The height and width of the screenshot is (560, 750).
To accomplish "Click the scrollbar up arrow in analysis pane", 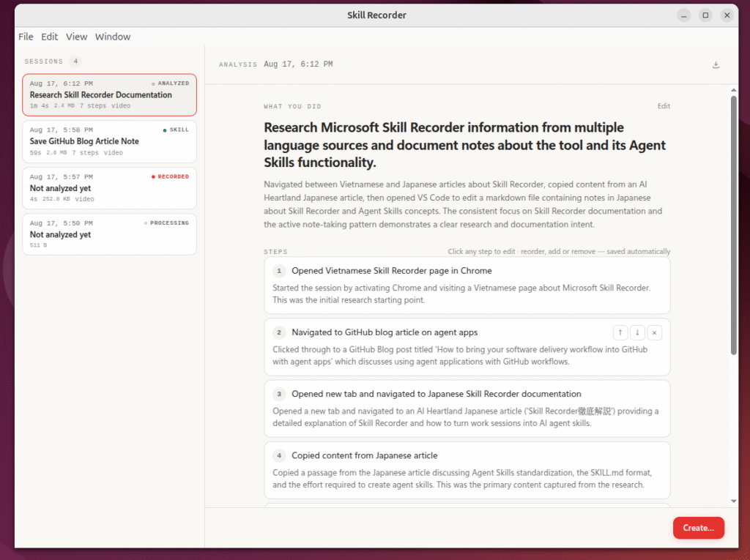I will [x=734, y=90].
